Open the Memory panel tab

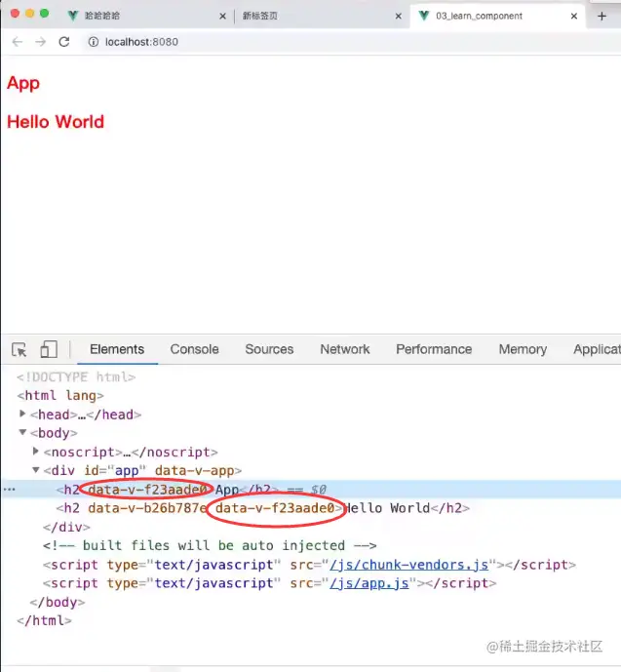click(523, 349)
